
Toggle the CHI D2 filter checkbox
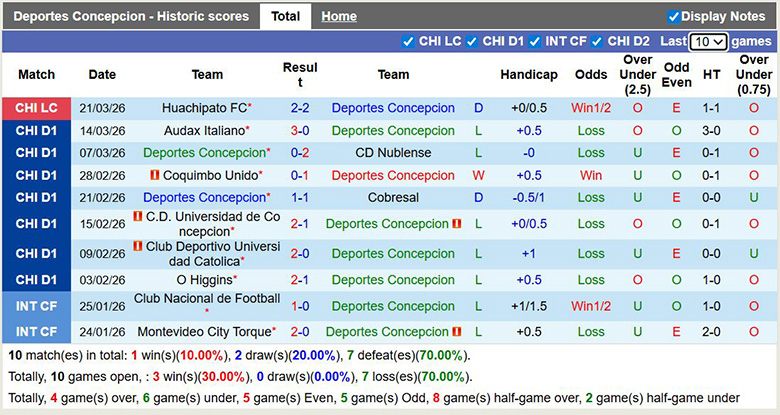pyautogui.click(x=597, y=42)
